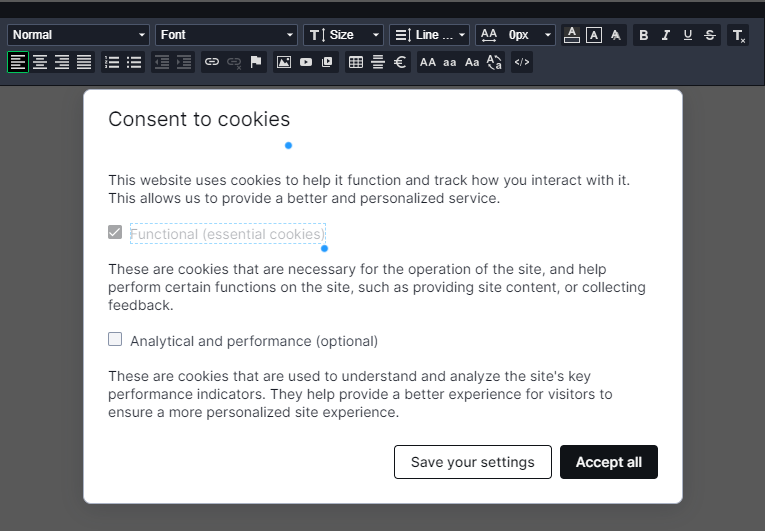The width and height of the screenshot is (765, 531).
Task: Toggle strikethrough text formatting
Action: (x=710, y=35)
